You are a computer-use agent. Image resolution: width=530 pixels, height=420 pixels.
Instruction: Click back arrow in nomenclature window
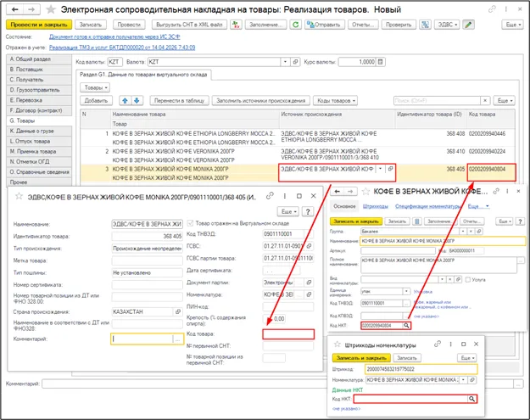338,192
